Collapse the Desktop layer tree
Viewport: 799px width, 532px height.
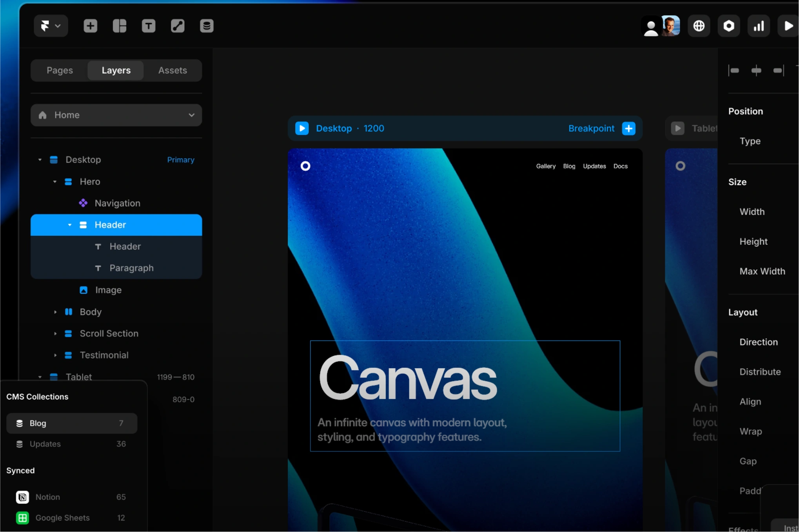[x=40, y=160]
